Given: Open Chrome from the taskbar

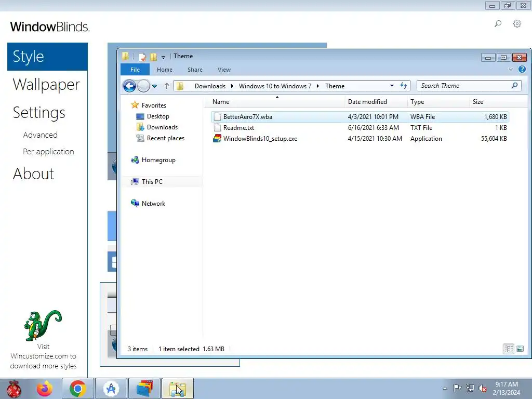Looking at the screenshot, I should pyautogui.click(x=78, y=389).
